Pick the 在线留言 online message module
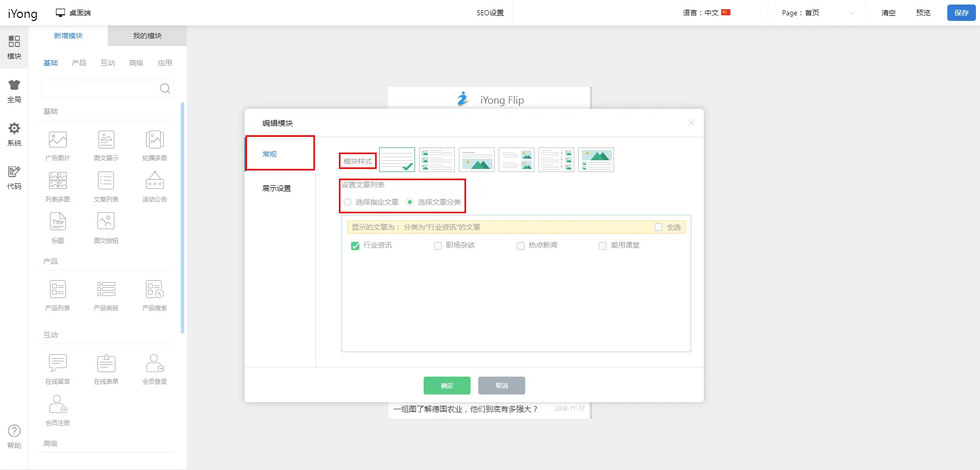The height and width of the screenshot is (470, 980). click(x=58, y=363)
